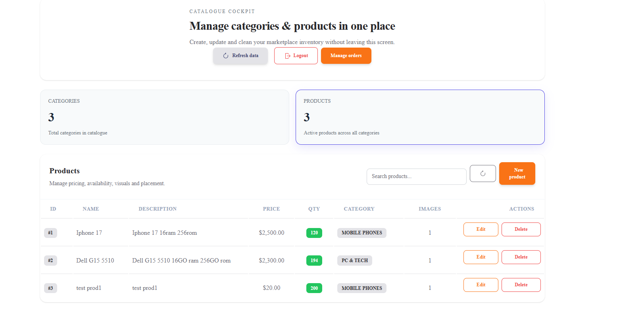Select the Categories summary card
This screenshot has width=644, height=322.
(165, 117)
